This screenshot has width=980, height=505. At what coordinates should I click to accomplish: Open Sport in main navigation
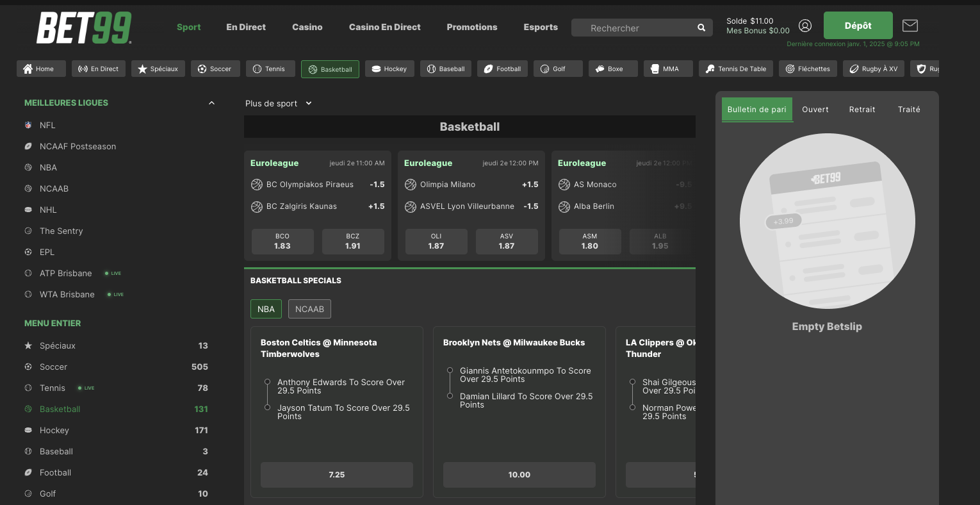click(x=189, y=27)
